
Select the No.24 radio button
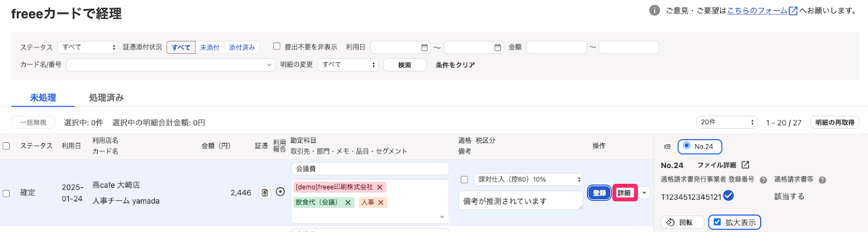point(687,146)
